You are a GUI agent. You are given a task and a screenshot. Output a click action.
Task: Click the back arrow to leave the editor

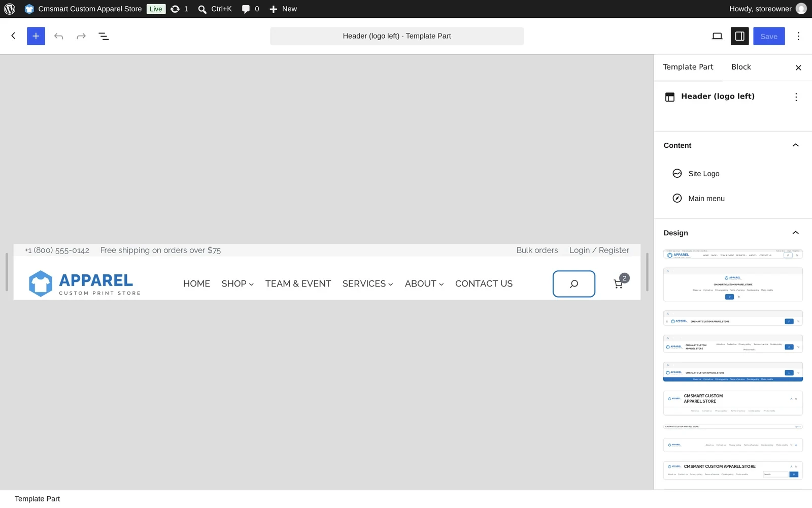tap(14, 36)
